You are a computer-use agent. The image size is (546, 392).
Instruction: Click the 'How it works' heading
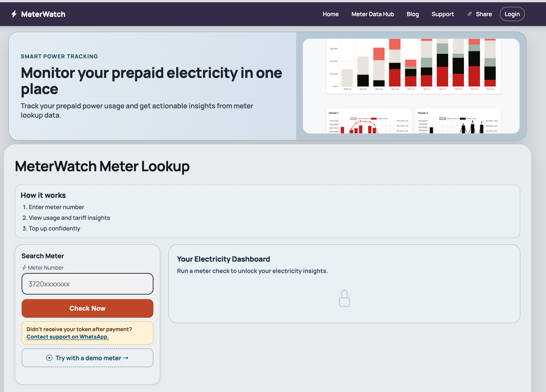tap(43, 195)
